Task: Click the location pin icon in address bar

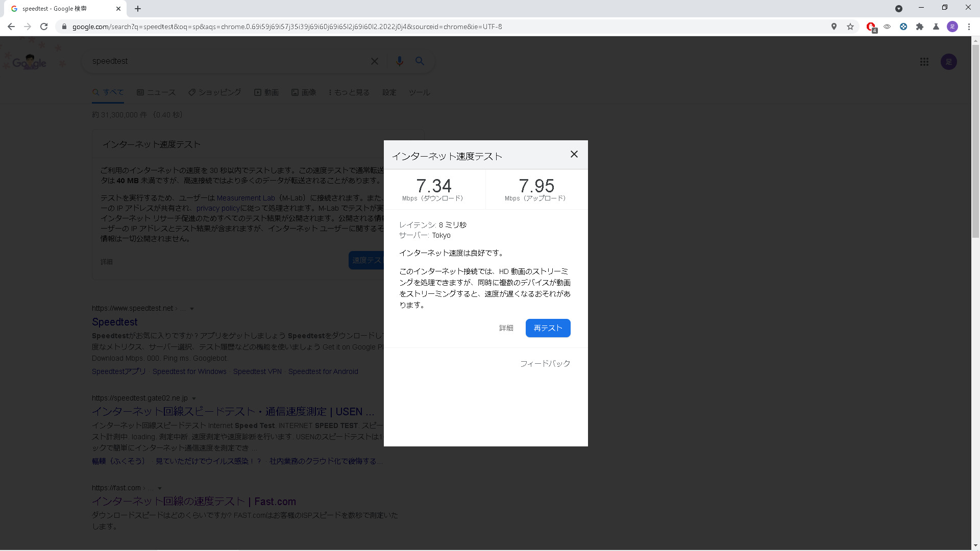Action: click(834, 27)
